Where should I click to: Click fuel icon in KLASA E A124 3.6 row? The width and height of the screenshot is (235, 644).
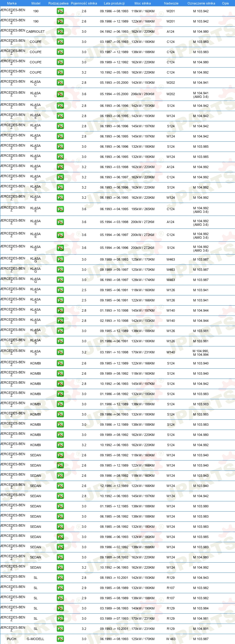click(60, 222)
